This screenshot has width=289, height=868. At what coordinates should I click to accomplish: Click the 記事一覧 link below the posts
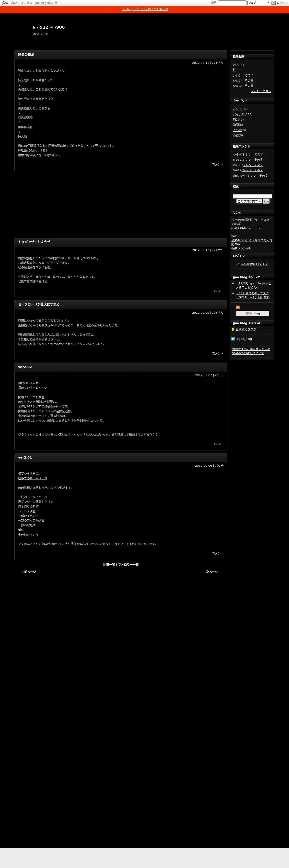(109, 564)
